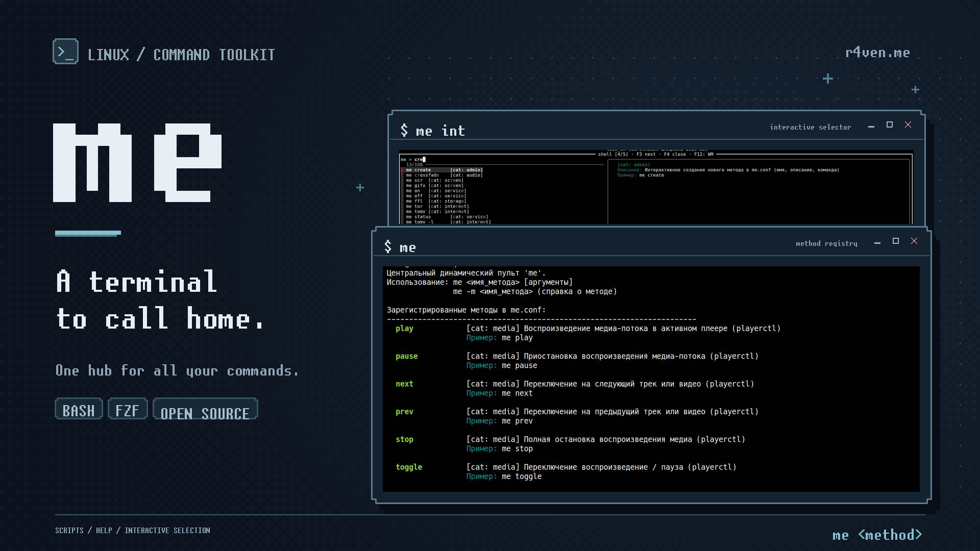Click the large 'me' logo
Screen dimensions: 980x551
pyautogui.click(x=137, y=163)
